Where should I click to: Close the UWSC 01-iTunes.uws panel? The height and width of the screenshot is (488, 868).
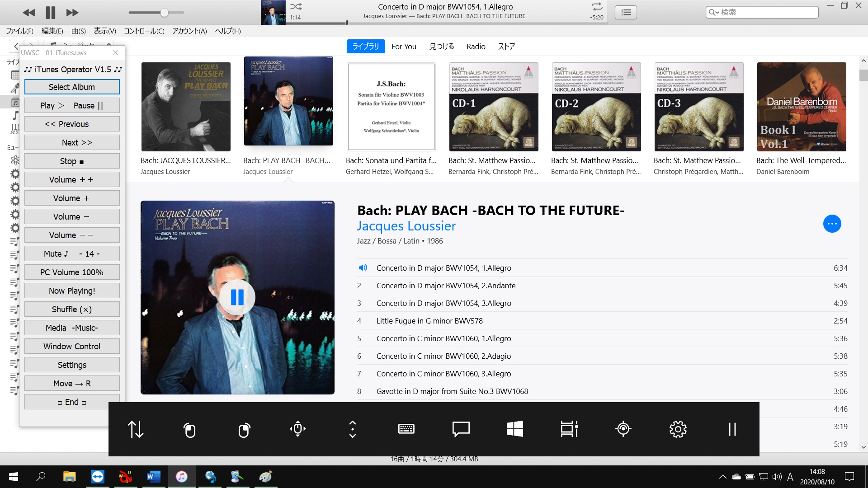point(115,52)
